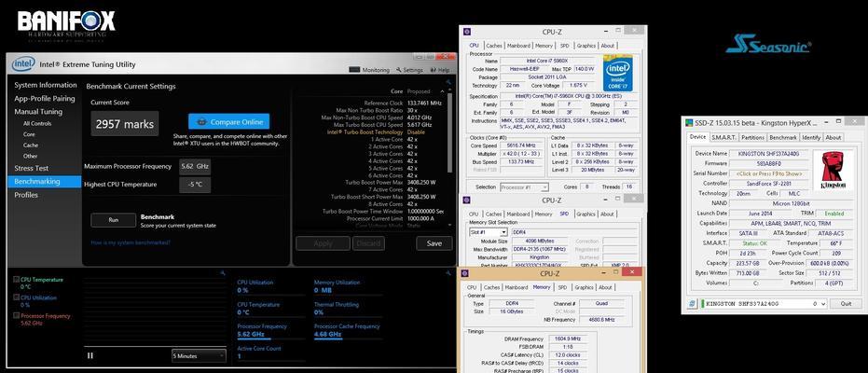Toggle the Processor Frequency graph checkbox
Screen dimensions: 868x373
point(16,315)
